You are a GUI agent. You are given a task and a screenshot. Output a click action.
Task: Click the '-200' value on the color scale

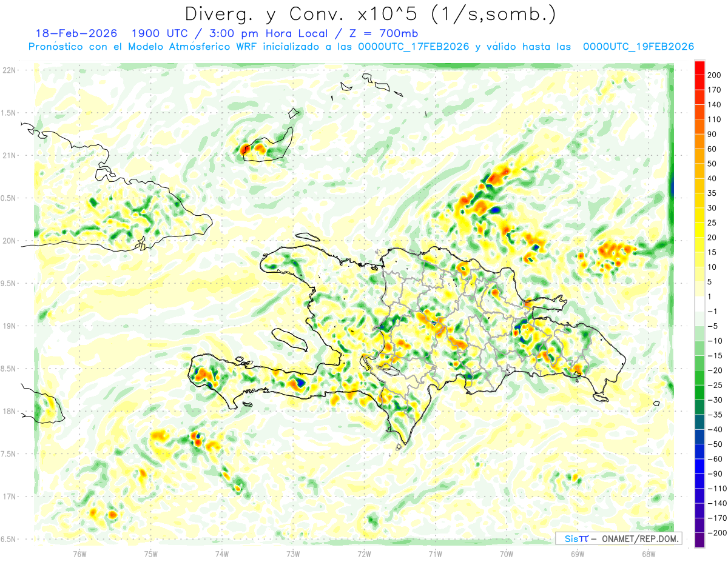pos(718,534)
